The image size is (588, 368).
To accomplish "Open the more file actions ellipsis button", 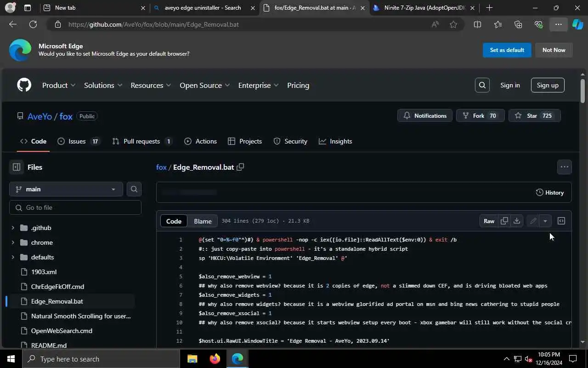I will point(565,167).
